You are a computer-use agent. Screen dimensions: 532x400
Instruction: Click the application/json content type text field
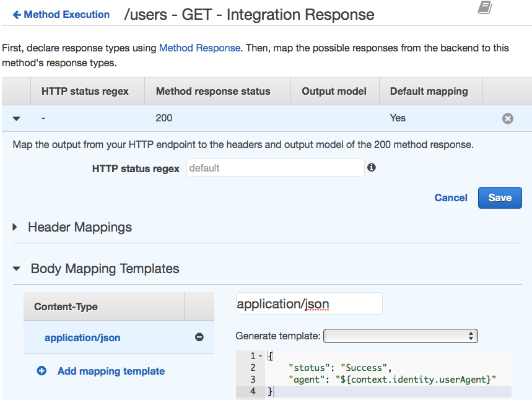308,303
